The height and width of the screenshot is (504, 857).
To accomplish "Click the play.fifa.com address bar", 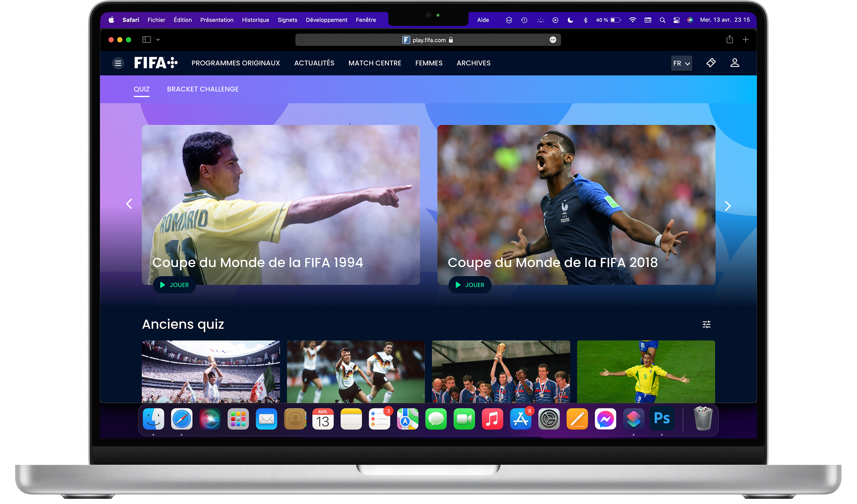I will pyautogui.click(x=428, y=40).
